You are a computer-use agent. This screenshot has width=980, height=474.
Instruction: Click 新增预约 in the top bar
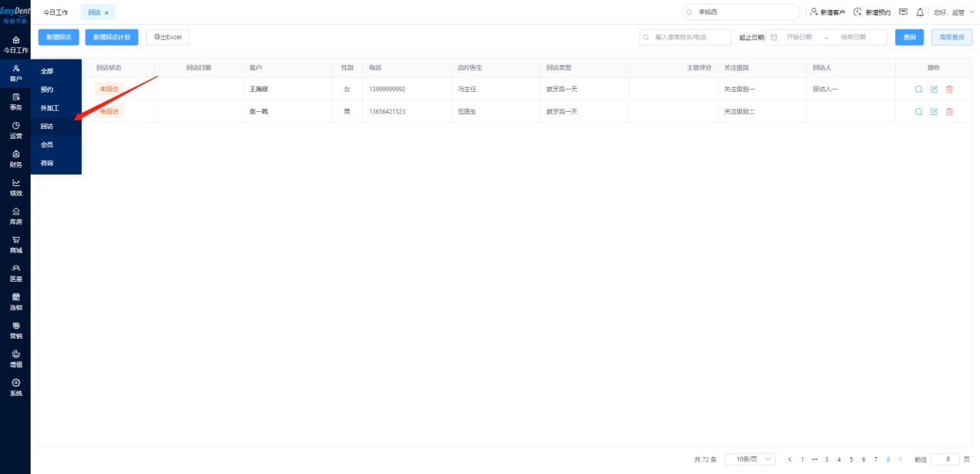pyautogui.click(x=872, y=12)
